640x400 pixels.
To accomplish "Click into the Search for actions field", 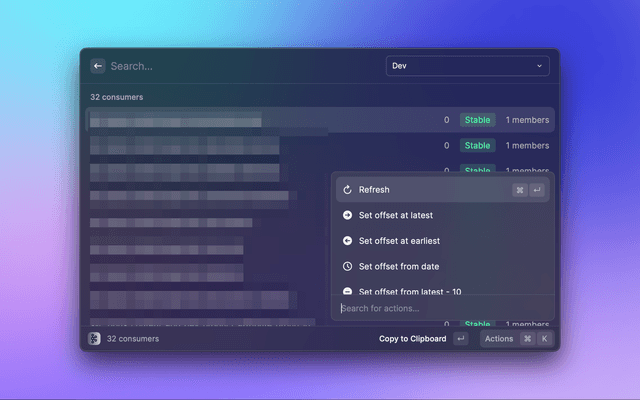I will click(x=440, y=308).
